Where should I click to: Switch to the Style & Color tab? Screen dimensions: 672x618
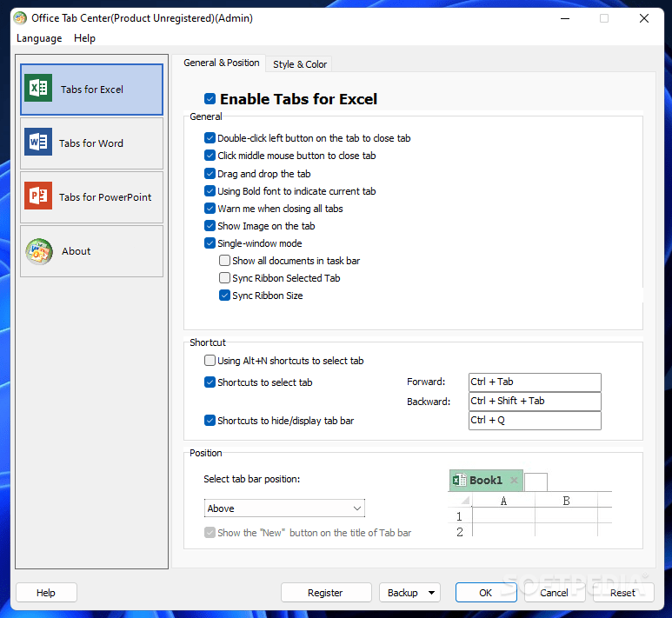coord(300,64)
